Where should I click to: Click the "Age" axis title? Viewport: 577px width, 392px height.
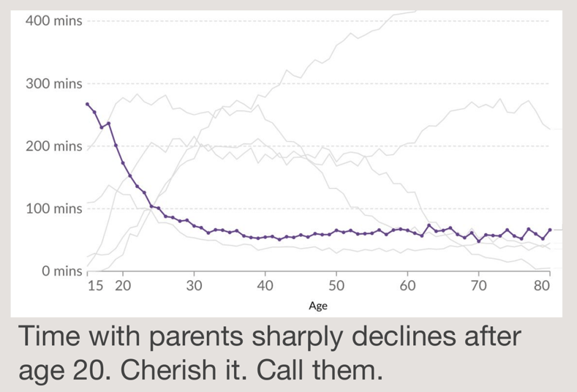318,306
